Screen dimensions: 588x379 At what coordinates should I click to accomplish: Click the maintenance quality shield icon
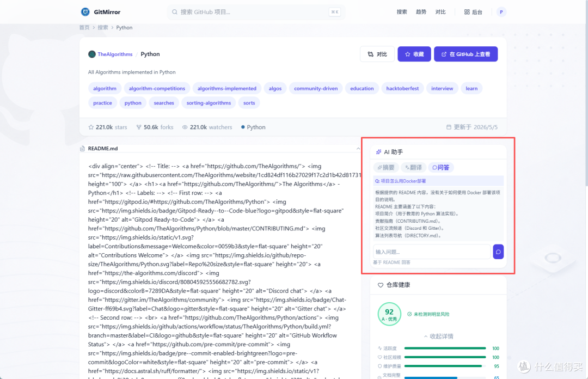379,366
